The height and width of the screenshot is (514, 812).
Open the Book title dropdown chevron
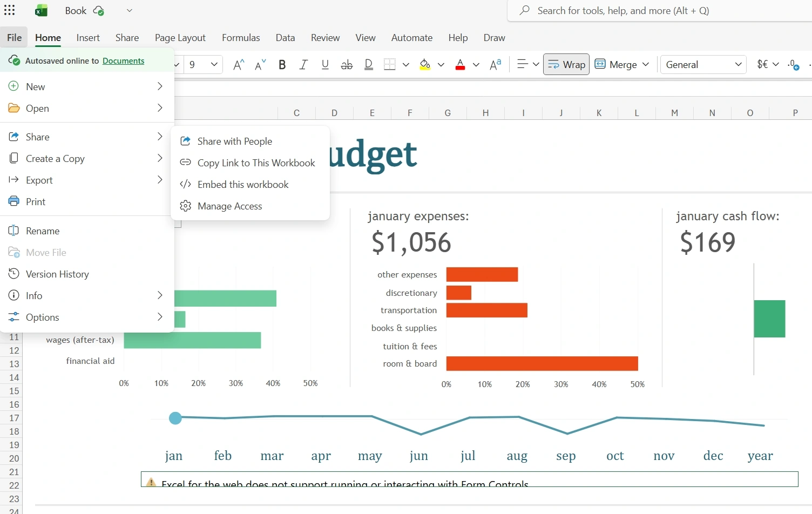click(130, 10)
